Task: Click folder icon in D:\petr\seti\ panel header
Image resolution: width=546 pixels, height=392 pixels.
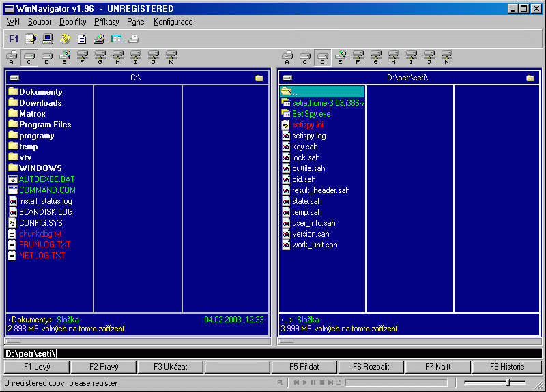Action: coord(530,78)
